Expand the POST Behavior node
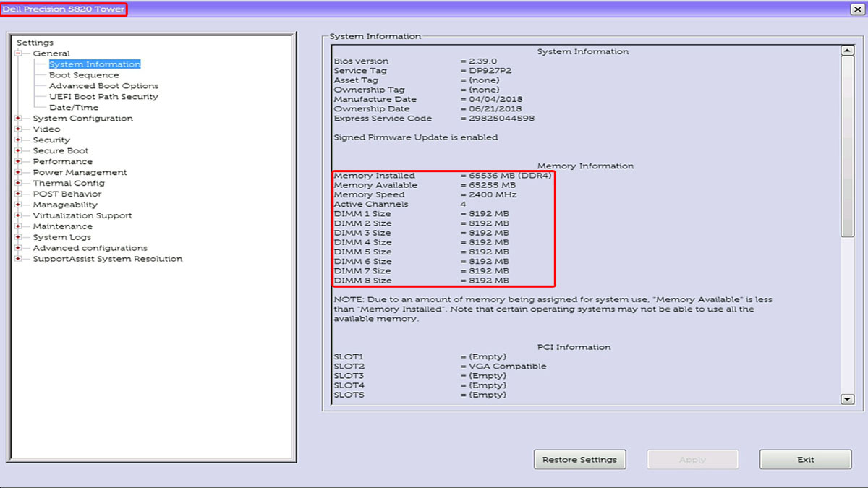868x488 pixels. tap(18, 194)
